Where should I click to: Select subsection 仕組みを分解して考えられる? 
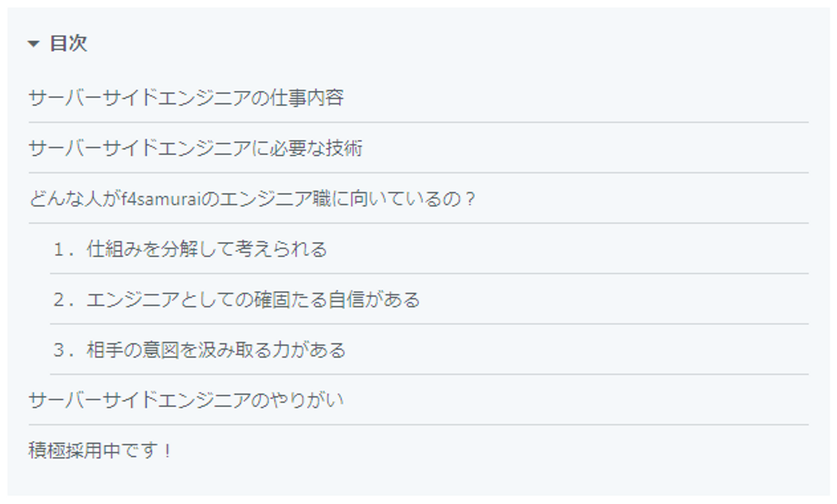pos(206,249)
